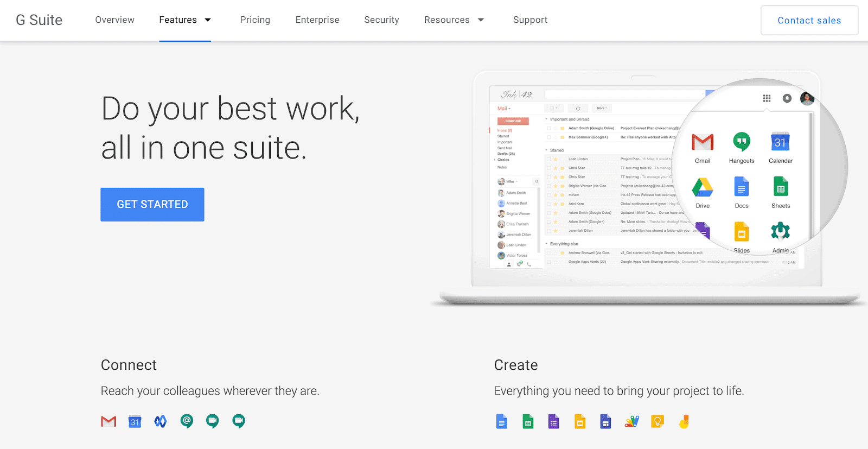Open the Support nav item

[x=530, y=20]
